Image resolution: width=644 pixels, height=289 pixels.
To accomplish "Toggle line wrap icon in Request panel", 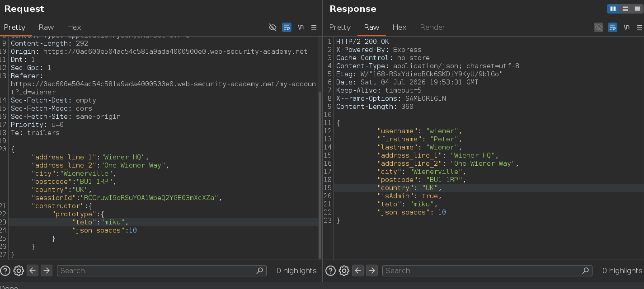I will pyautogui.click(x=287, y=27).
